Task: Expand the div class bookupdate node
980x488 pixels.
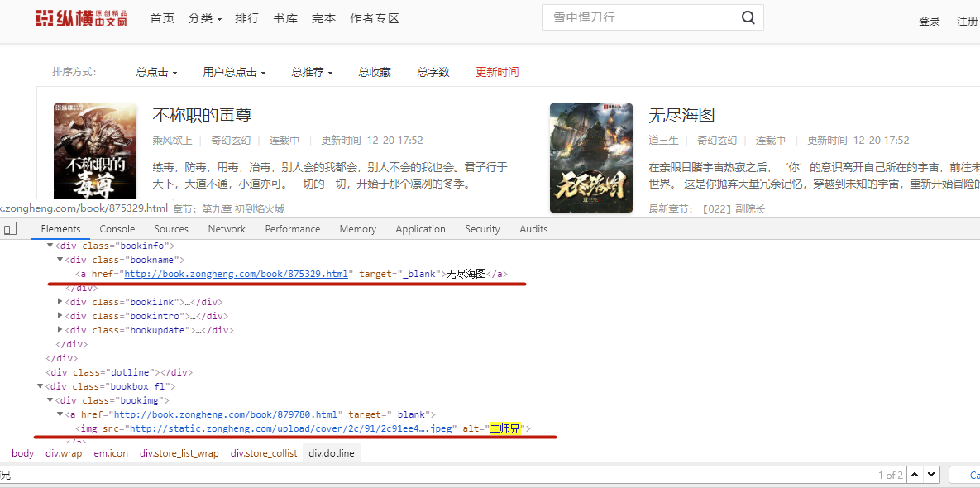Action: point(60,330)
